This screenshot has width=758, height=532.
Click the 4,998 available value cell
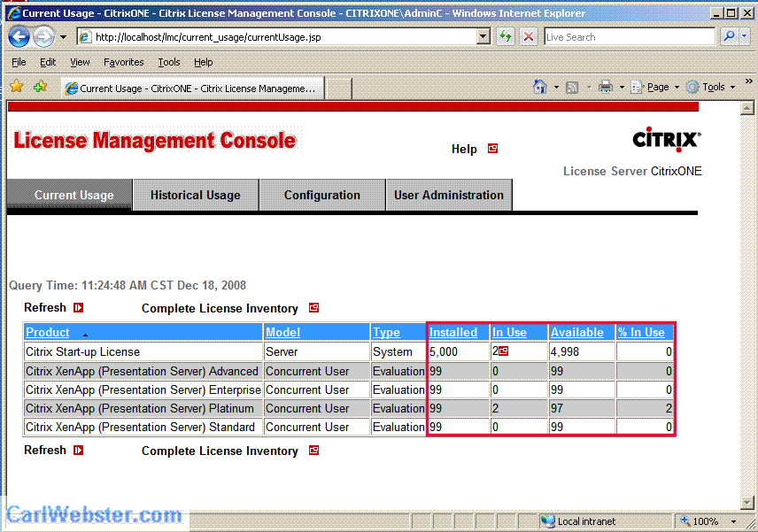582,351
